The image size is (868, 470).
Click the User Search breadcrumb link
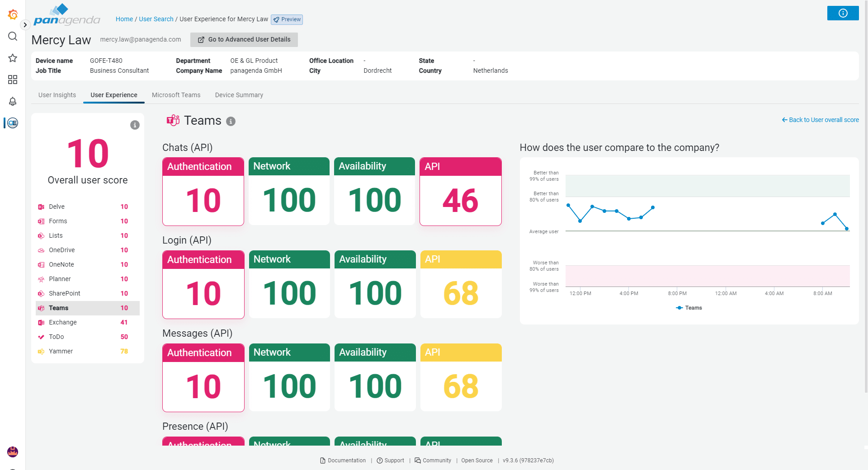[x=156, y=19]
